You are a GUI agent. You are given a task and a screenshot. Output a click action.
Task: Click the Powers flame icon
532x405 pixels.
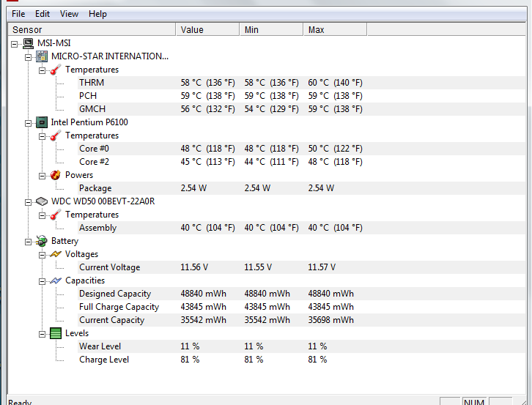point(56,175)
